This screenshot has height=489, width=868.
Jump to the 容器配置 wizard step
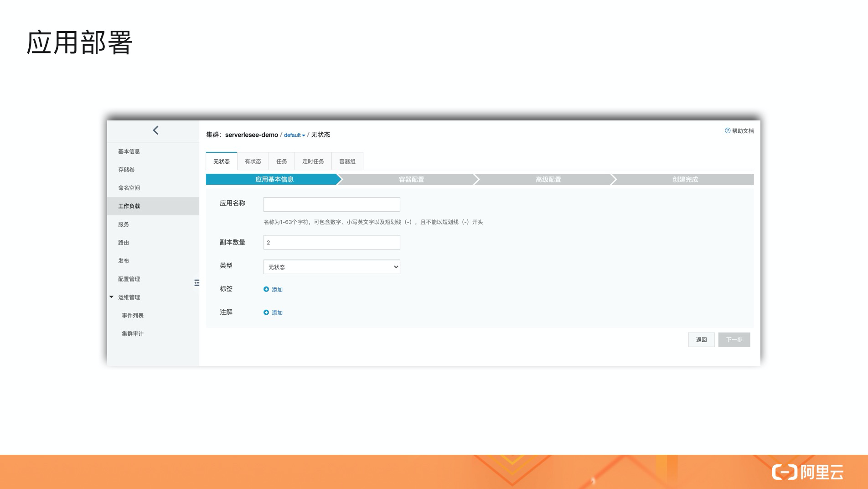tap(411, 179)
